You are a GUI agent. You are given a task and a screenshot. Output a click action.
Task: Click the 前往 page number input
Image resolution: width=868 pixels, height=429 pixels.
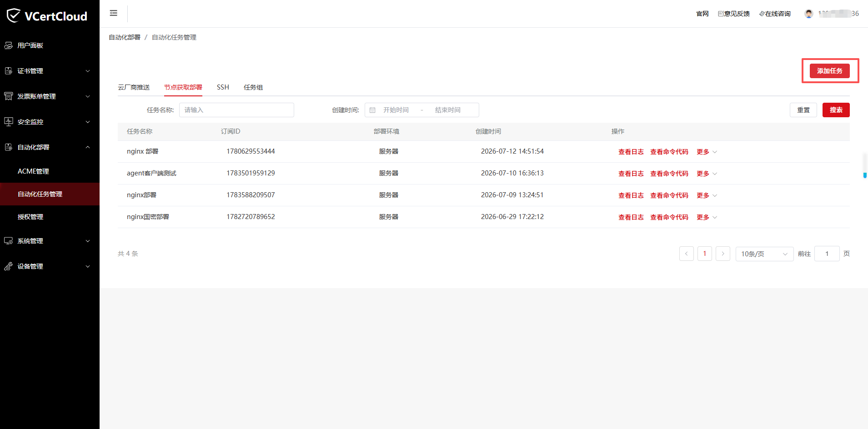827,254
